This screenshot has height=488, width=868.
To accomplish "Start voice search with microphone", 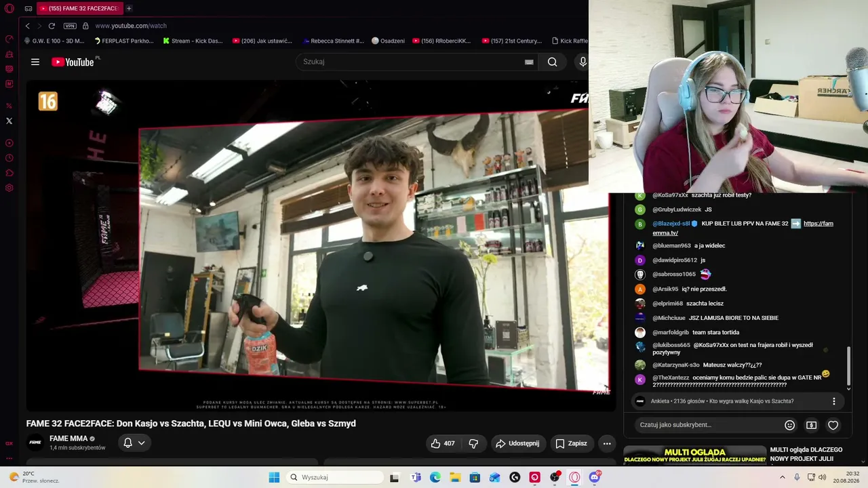I will (582, 62).
